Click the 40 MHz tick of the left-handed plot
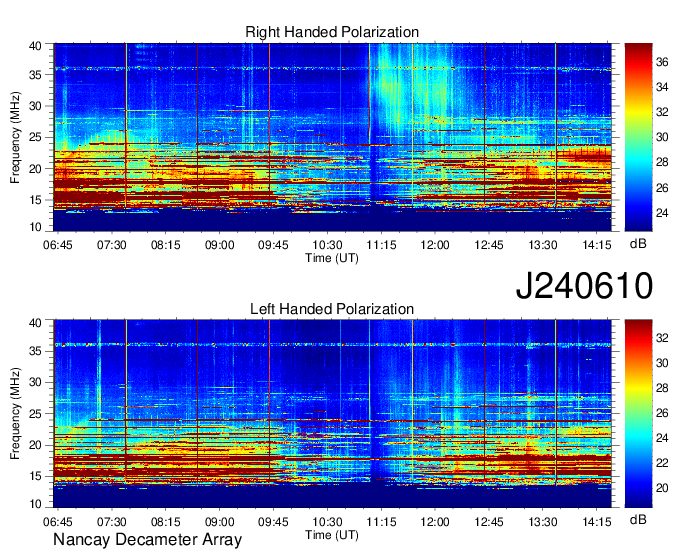Image resolution: width=680 pixels, height=552 pixels. (x=35, y=323)
